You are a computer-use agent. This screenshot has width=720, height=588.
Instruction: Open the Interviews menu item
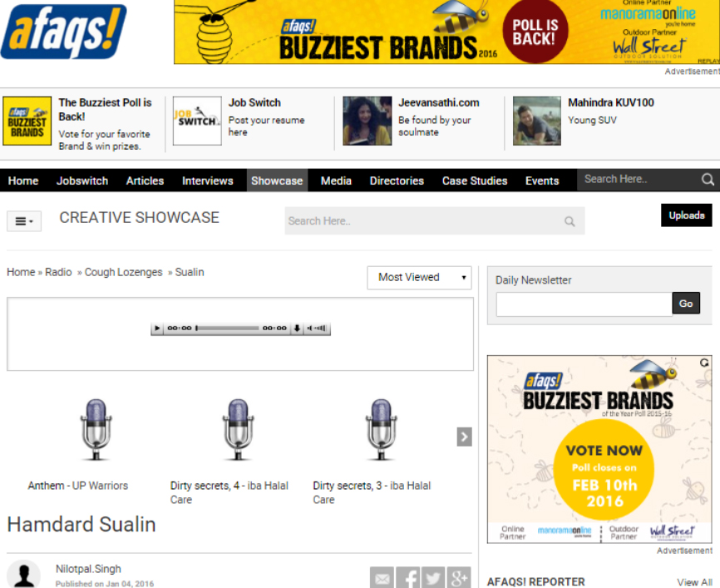(208, 180)
